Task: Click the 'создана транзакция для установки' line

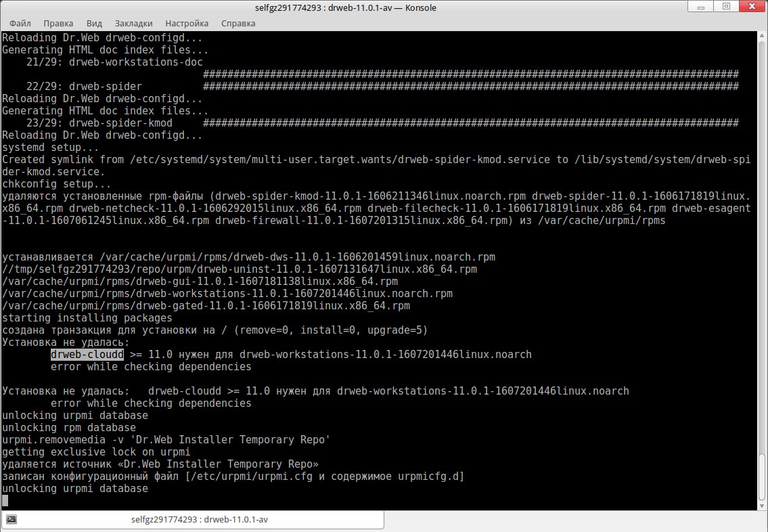Action: pyautogui.click(x=215, y=330)
